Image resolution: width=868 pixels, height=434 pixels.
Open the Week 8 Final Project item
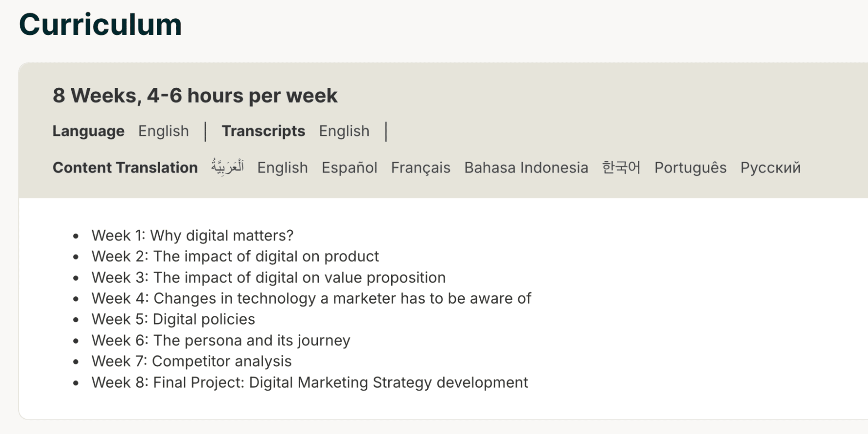tap(310, 383)
